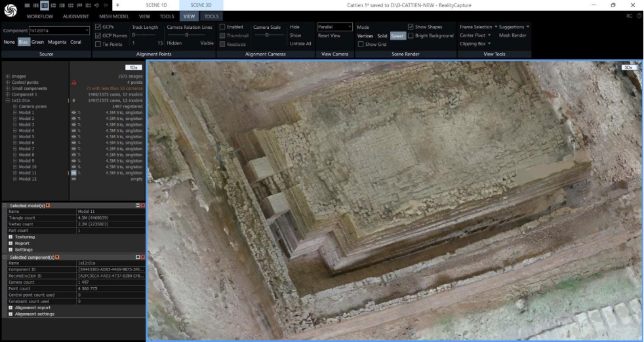Image resolution: width=644 pixels, height=342 pixels.
Task: Set render mode to Solid
Action: [x=382, y=36]
